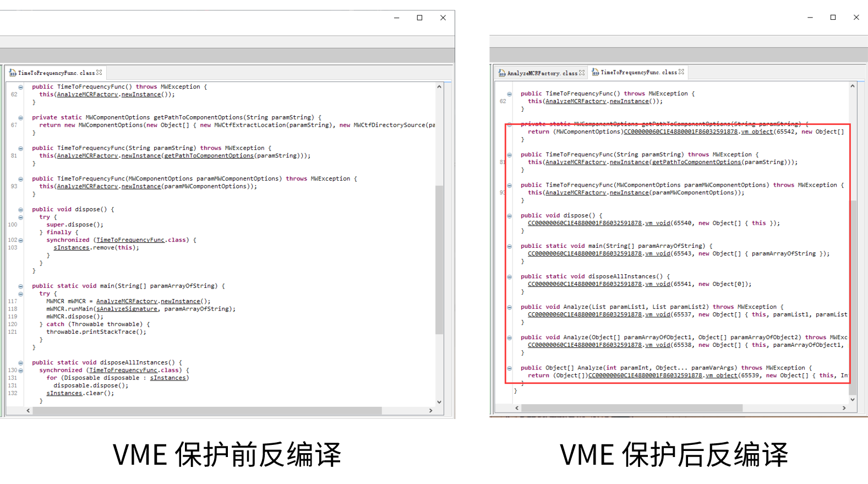Fold the right editor's Object[] Analyze method
This screenshot has width=868, height=484.
[x=509, y=368]
